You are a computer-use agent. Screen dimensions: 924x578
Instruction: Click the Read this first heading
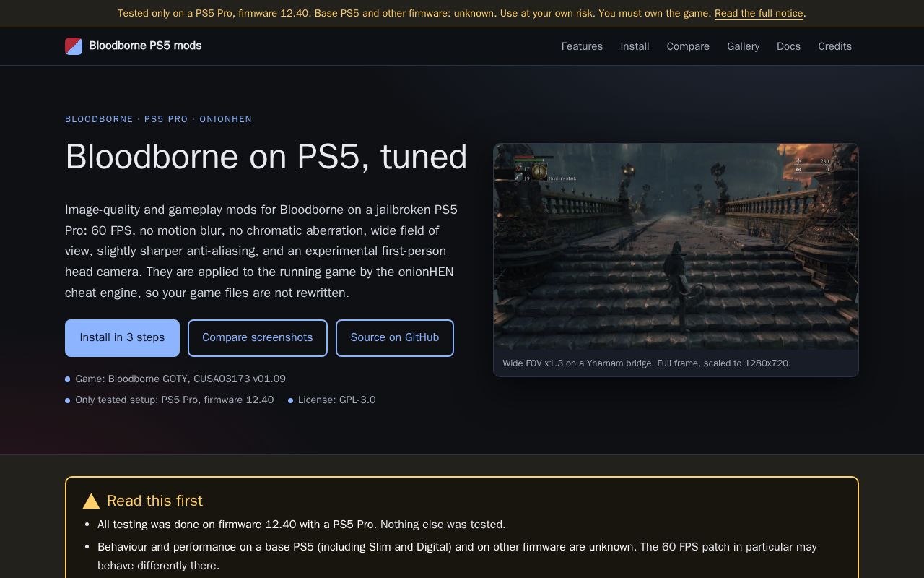tap(154, 501)
